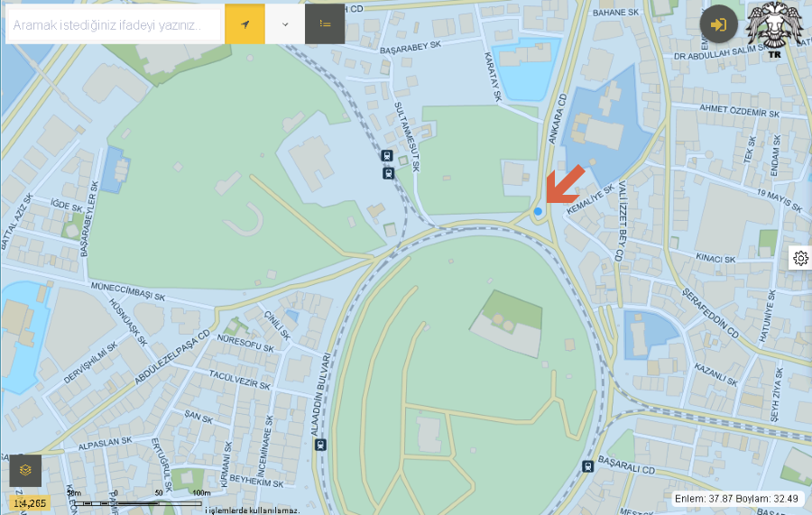The image size is (812, 515).
Task: Click the scale value 1:4,265 box
Action: pyautogui.click(x=30, y=503)
